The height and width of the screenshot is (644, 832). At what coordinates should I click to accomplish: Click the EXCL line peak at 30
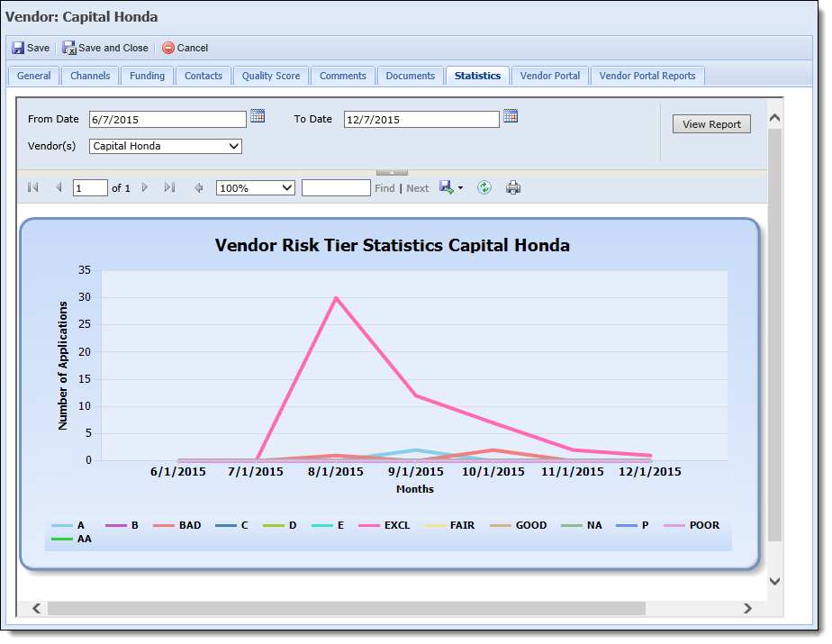coord(336,298)
